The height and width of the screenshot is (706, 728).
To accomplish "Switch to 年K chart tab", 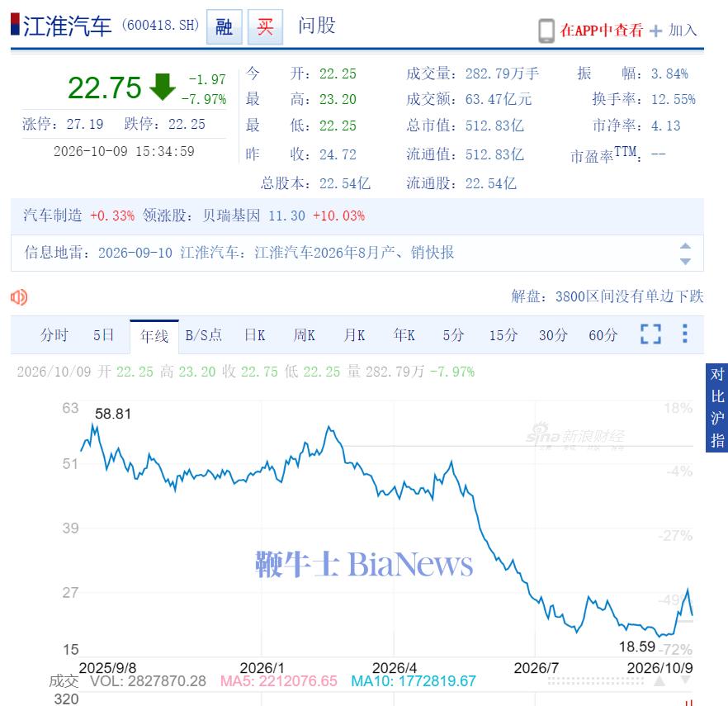I will pyautogui.click(x=404, y=335).
